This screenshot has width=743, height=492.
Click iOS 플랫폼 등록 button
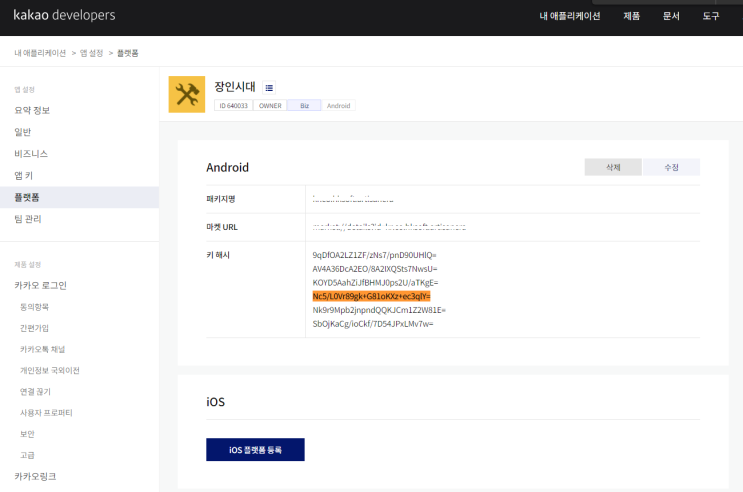tap(255, 449)
